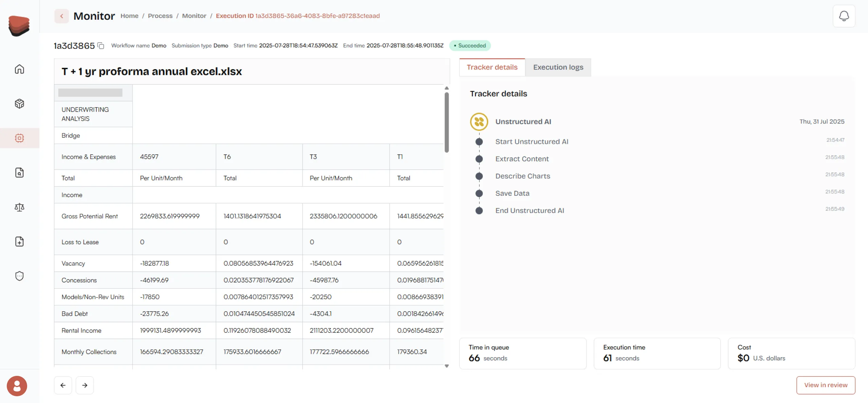868x403 pixels.
Task: Click the UNDERWRITING ANALYSIS cell
Action: (93, 114)
